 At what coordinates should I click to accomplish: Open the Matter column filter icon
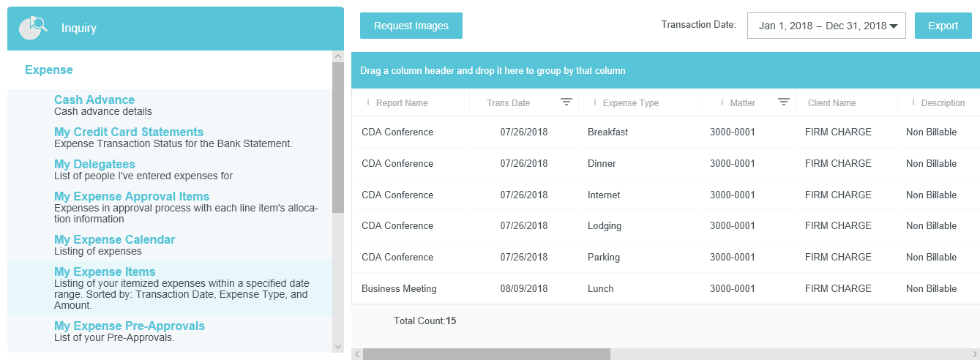[x=784, y=102]
